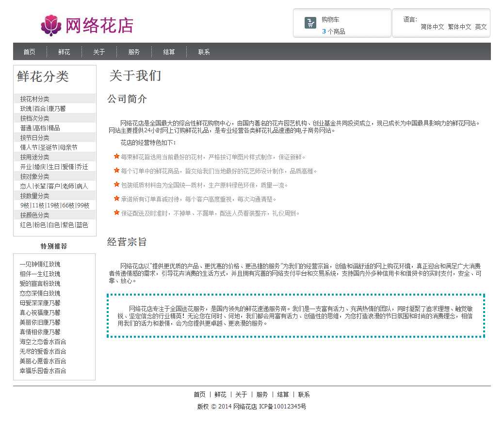Open 鲜花 in the top navigation bar
The image size is (504, 423).
(64, 52)
